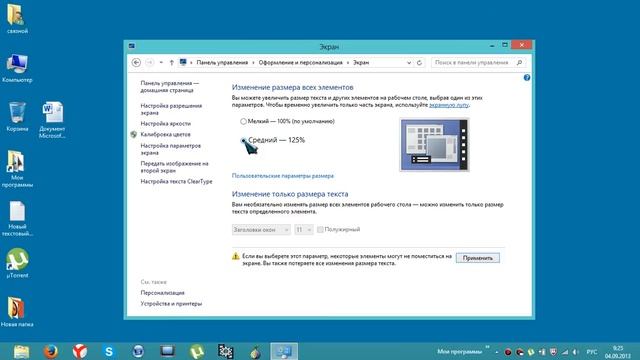This screenshot has width=640, height=360.
Task: Click the Back navigation arrow
Action: (136, 62)
